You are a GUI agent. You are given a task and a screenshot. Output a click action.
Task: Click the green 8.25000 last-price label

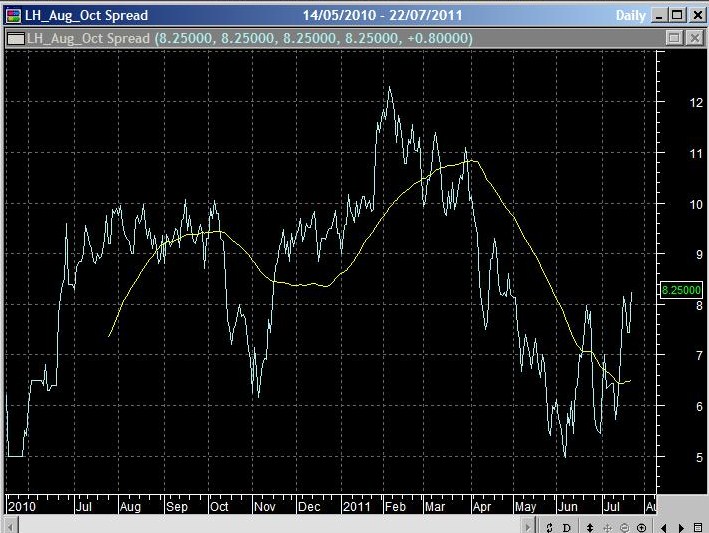point(681,290)
